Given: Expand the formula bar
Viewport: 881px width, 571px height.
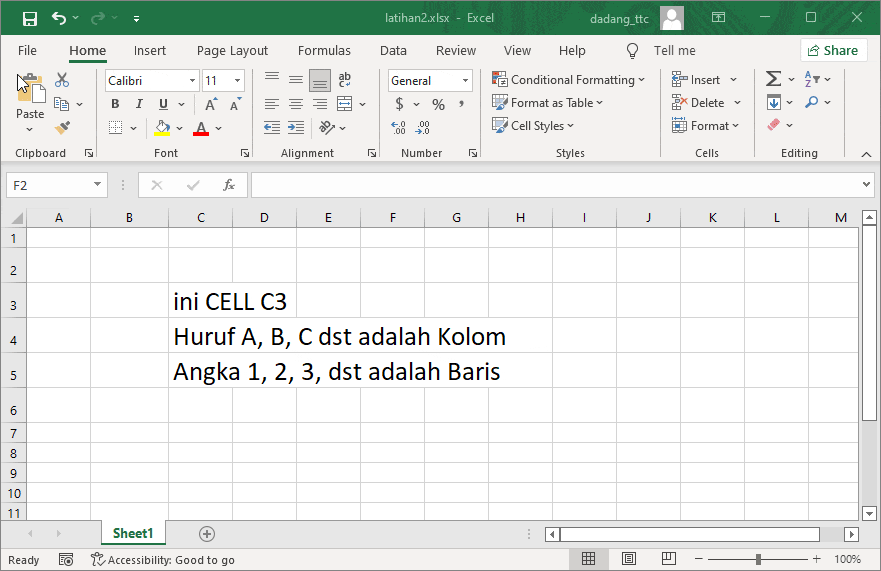Looking at the screenshot, I should coord(866,184).
